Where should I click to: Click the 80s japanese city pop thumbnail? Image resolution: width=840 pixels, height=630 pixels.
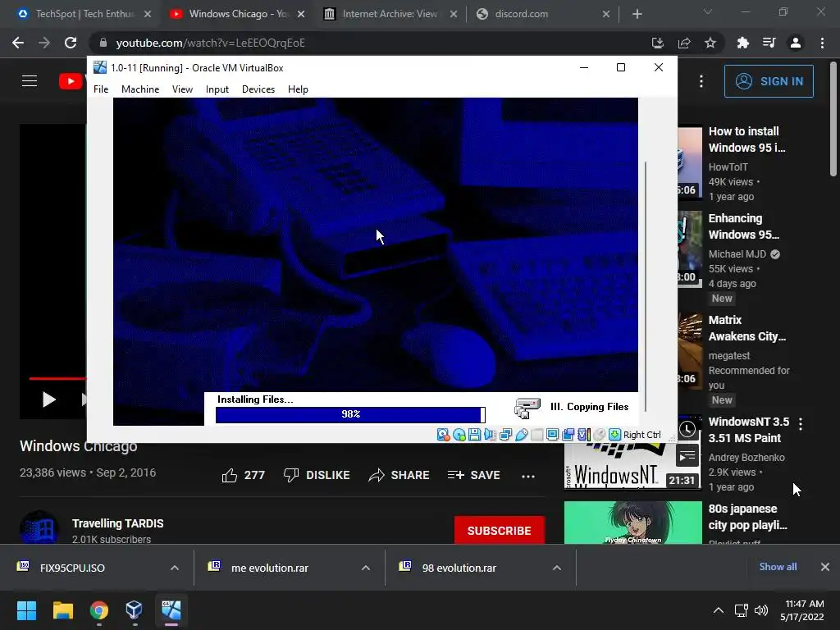[x=632, y=523]
